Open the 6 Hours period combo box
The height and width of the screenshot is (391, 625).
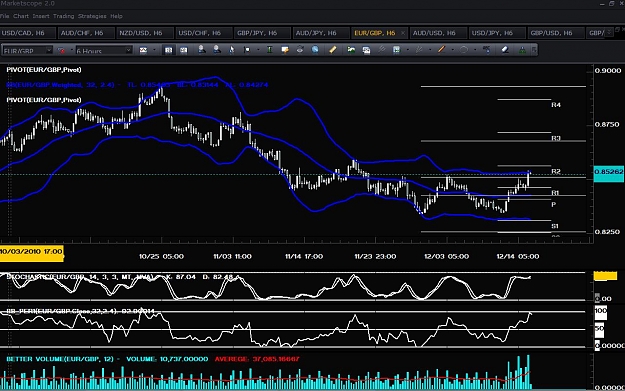pyautogui.click(x=103, y=51)
